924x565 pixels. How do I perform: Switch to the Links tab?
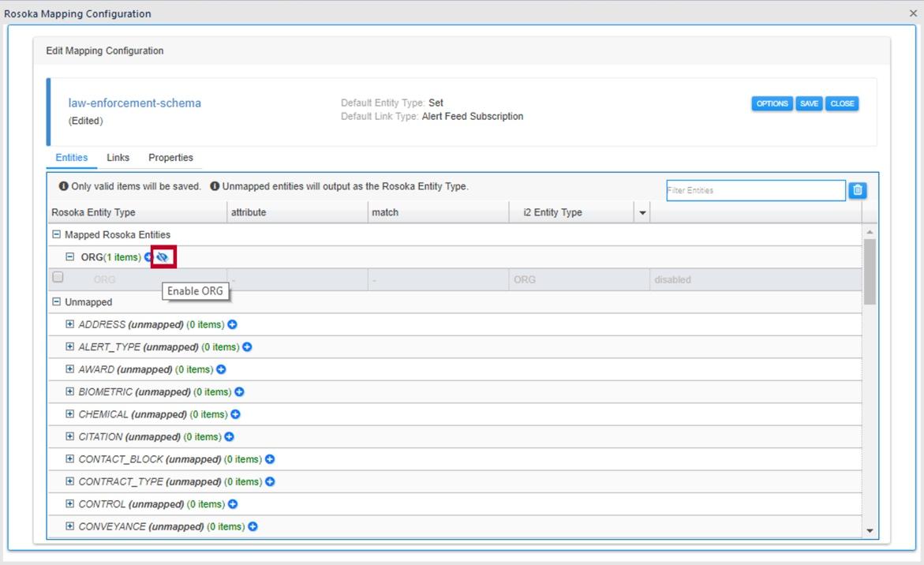pyautogui.click(x=118, y=157)
